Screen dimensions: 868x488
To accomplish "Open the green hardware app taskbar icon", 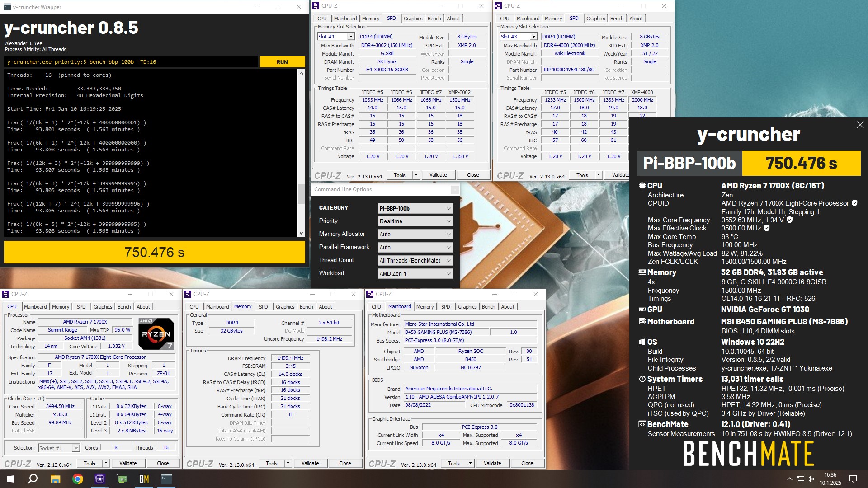I will (122, 479).
